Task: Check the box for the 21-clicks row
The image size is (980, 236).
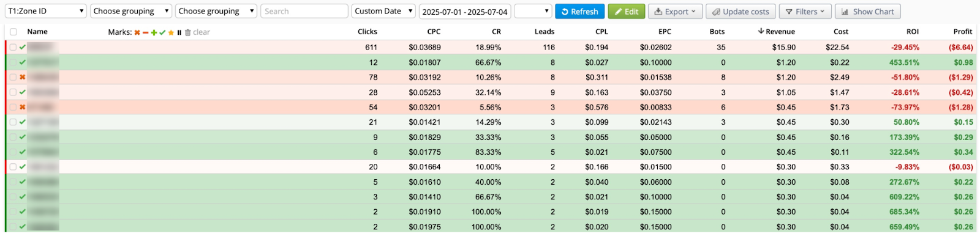Action: point(13,122)
